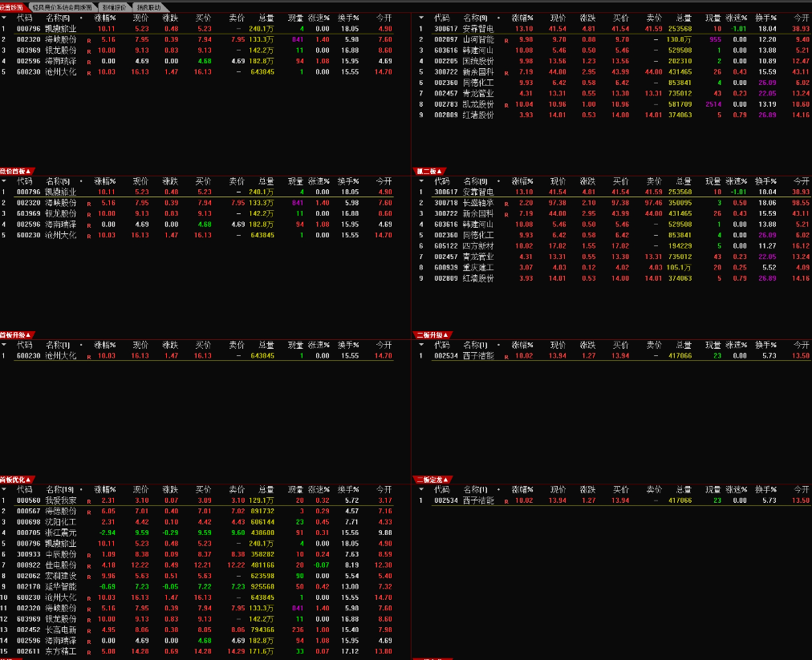812x660 pixels.
Task: Expand the 竞价首板 panel label
Action: [17, 171]
